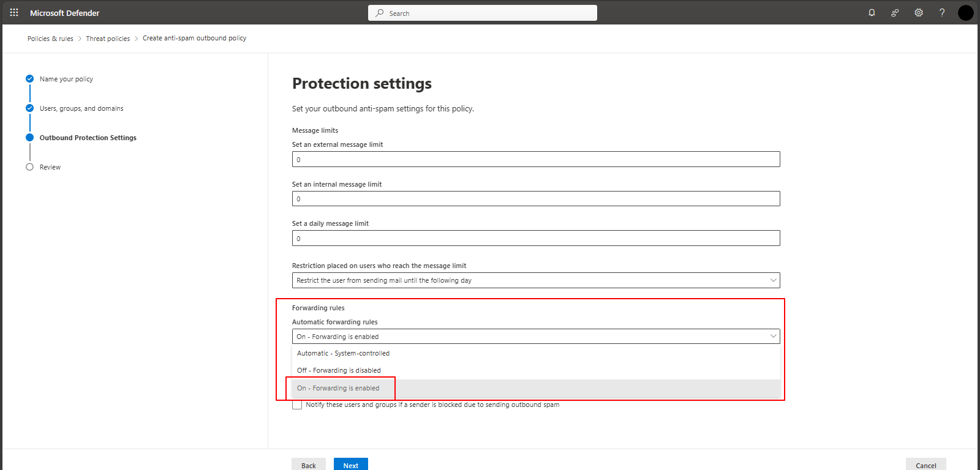Collapse the Automatic forwarding rules dropdown
Screen dimensions: 980x470
pyautogui.click(x=773, y=336)
